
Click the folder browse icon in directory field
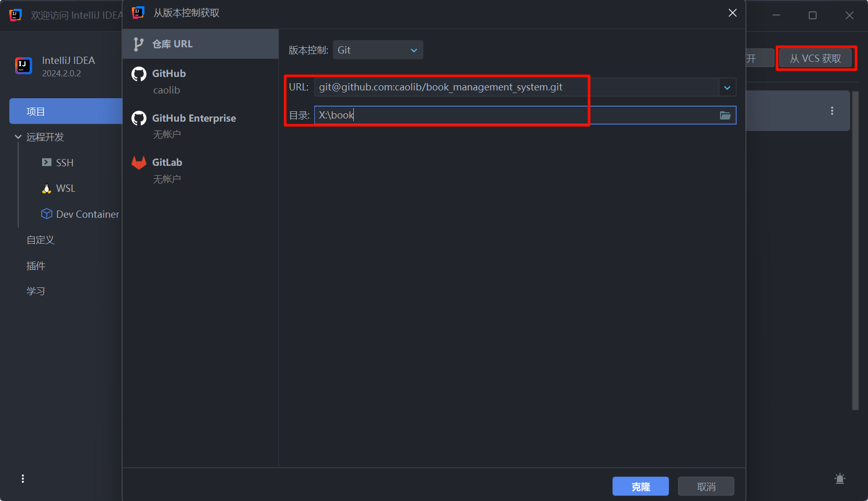point(725,115)
